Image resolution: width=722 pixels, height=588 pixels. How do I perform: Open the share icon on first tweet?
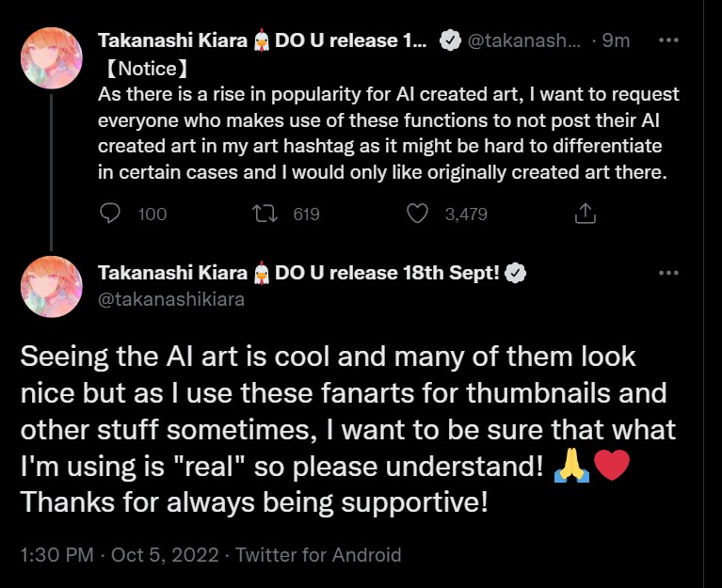click(x=585, y=214)
